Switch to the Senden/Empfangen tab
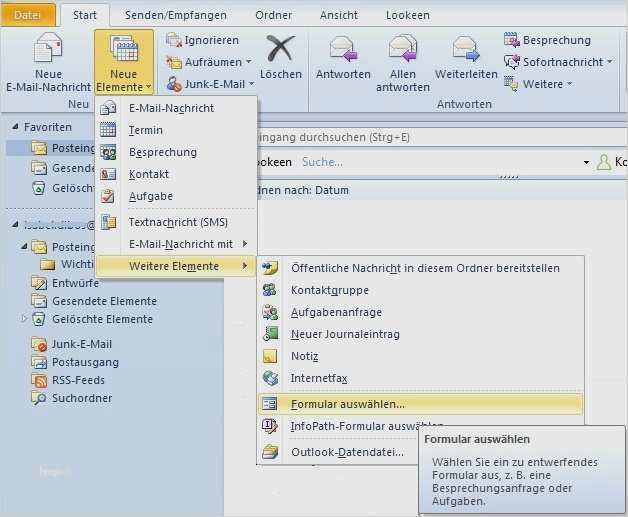 point(175,15)
